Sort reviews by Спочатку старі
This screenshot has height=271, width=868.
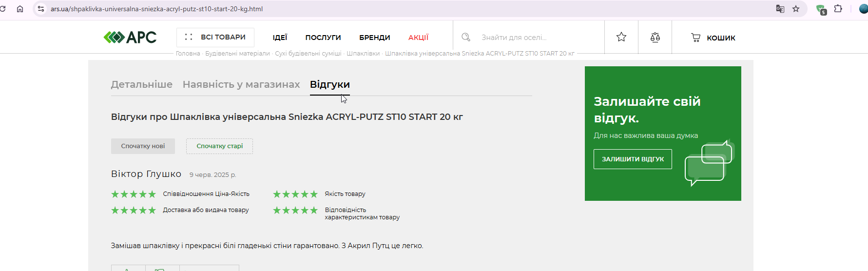[x=219, y=146]
